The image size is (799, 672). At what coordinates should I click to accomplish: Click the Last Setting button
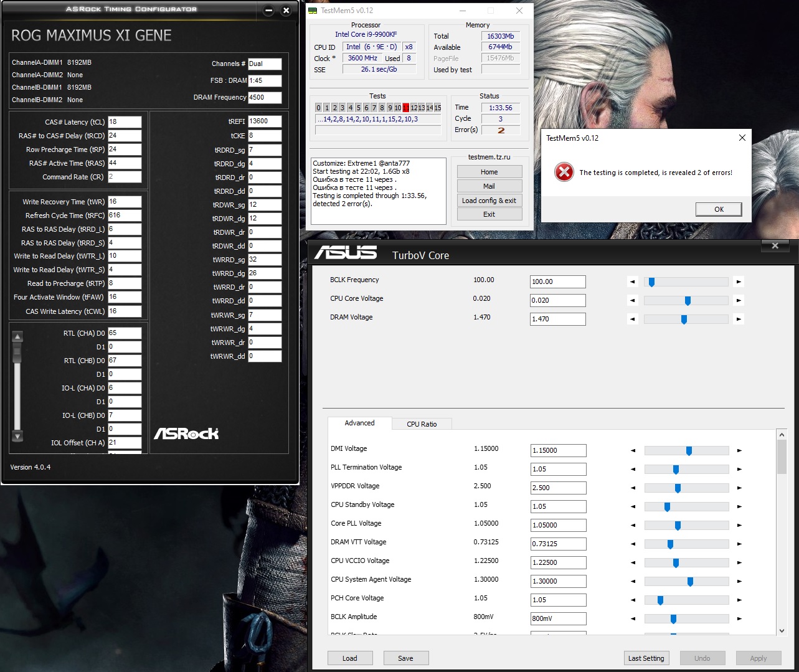coord(646,658)
